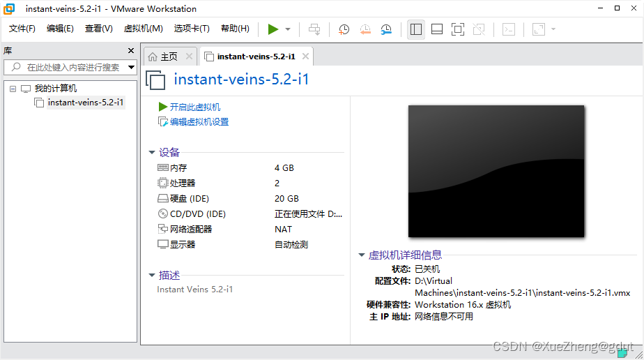This screenshot has height=360, width=644.
Task: Click the description text Instant Veins 5.2-i1
Action: 194,290
